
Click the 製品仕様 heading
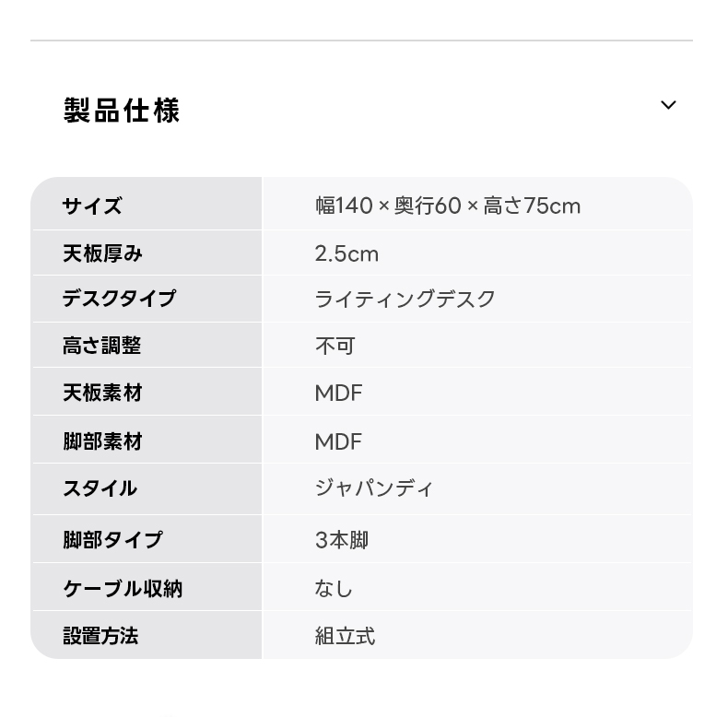[x=122, y=111]
